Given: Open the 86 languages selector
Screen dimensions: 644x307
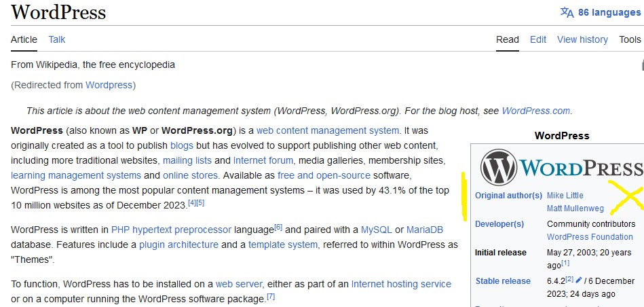Looking at the screenshot, I should click(x=608, y=12).
